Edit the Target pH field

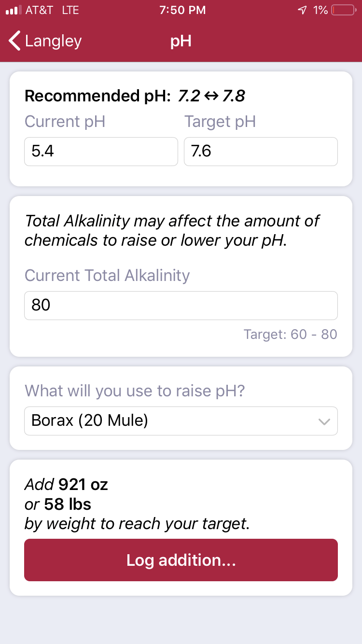261,152
